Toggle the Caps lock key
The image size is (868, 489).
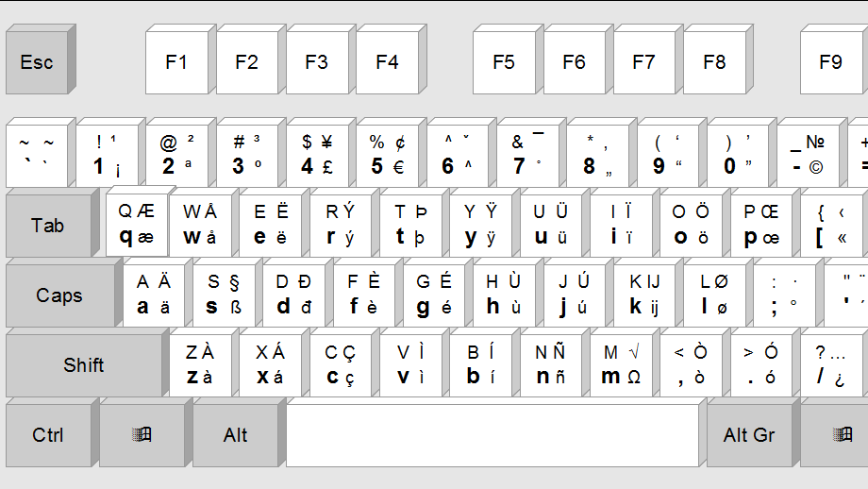[58, 295]
